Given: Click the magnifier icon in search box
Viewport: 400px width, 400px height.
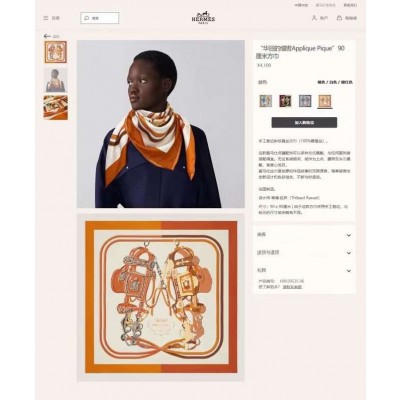Looking at the screenshot, I should (87, 18).
